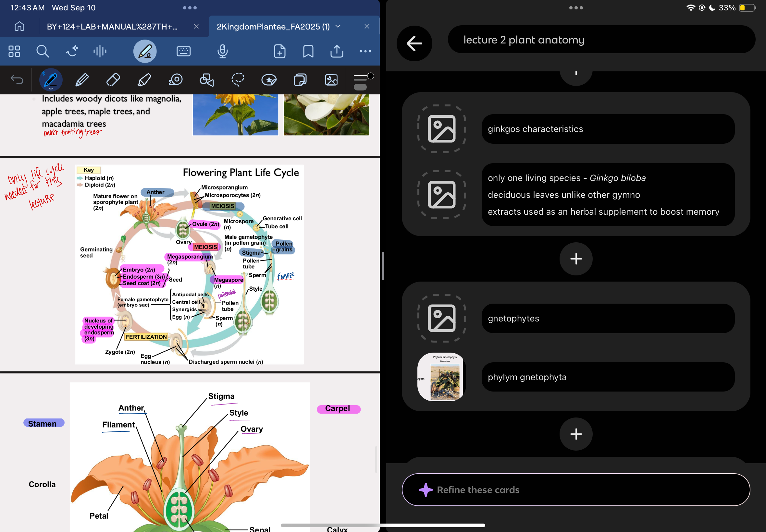Edit the ginkgos characteristics card field

pyautogui.click(x=608, y=129)
